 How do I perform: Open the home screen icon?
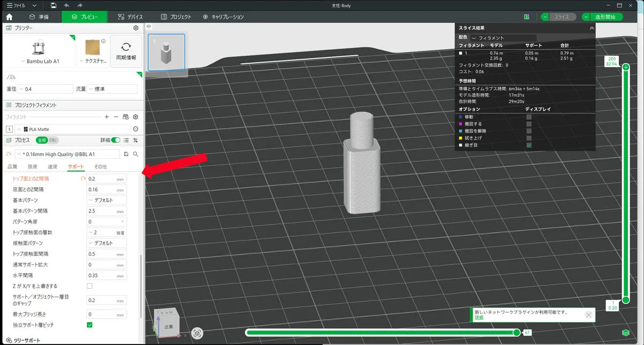[x=9, y=17]
